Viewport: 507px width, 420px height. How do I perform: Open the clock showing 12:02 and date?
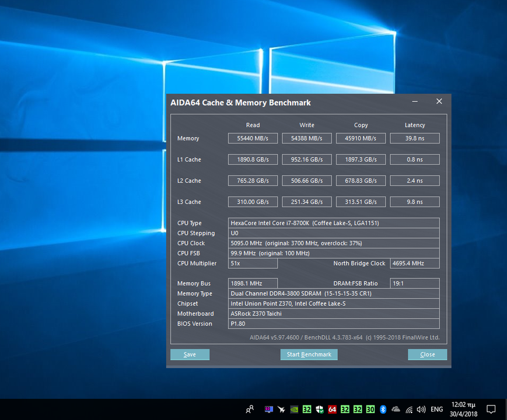463,409
